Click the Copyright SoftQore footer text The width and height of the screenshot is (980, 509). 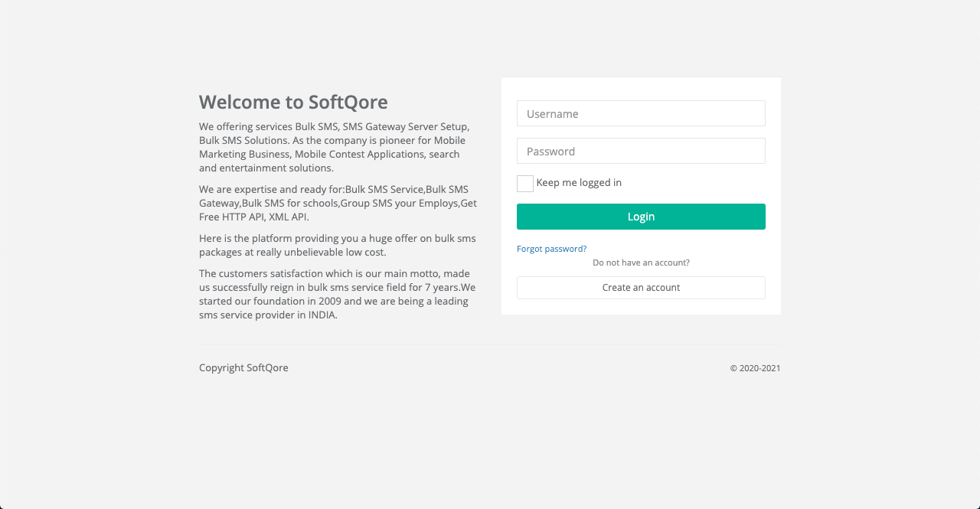(x=243, y=367)
